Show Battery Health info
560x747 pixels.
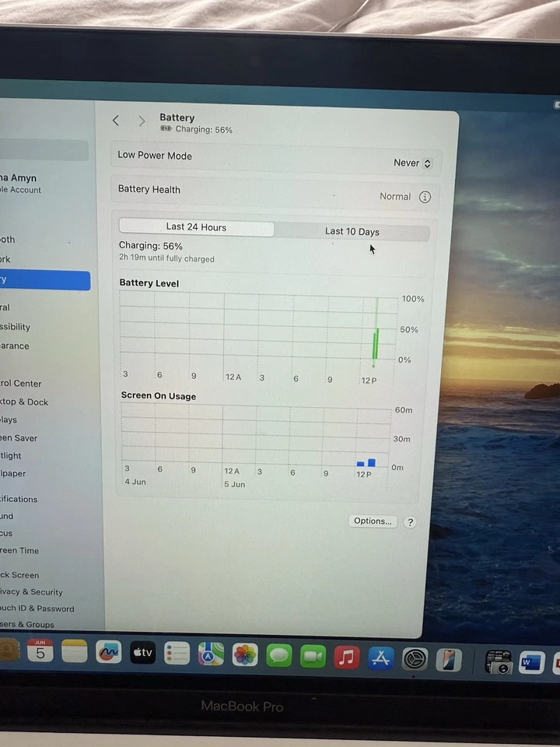425,197
